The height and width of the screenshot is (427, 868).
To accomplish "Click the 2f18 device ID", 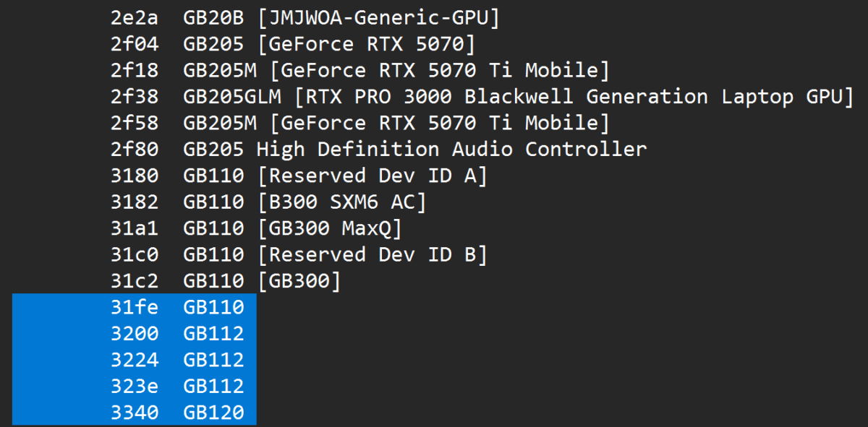I will tap(135, 71).
